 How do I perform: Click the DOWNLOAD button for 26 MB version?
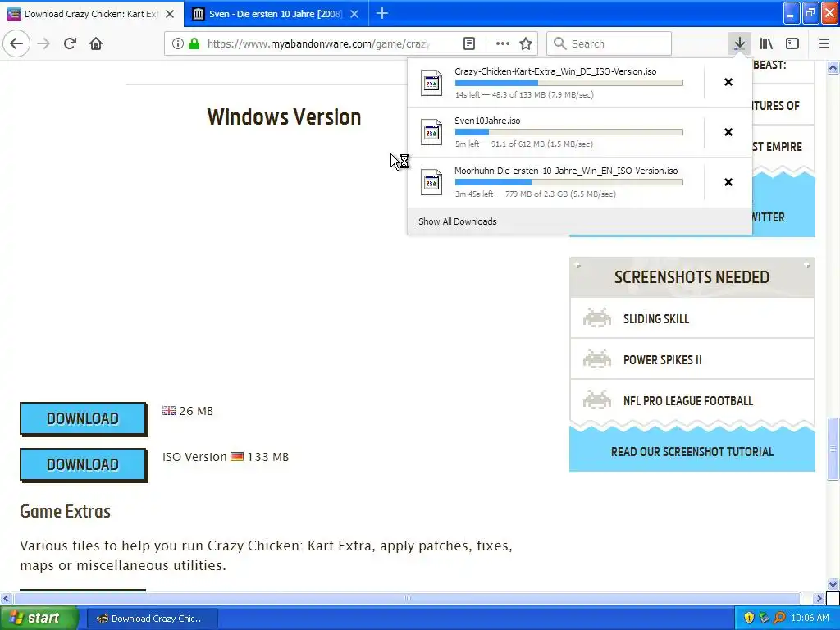(x=83, y=418)
